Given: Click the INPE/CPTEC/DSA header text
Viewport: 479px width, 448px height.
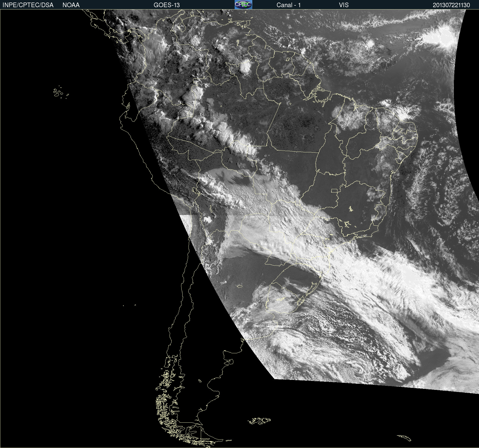Looking at the screenshot, I should [28, 5].
